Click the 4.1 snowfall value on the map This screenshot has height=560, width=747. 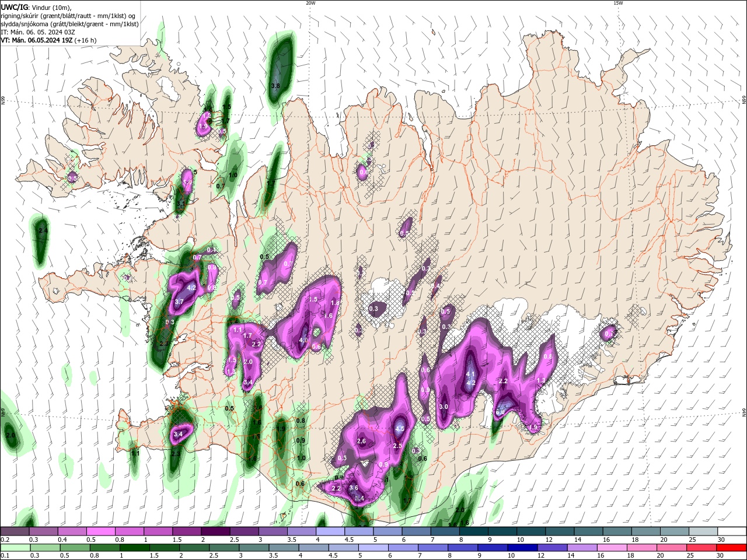pyautogui.click(x=470, y=374)
